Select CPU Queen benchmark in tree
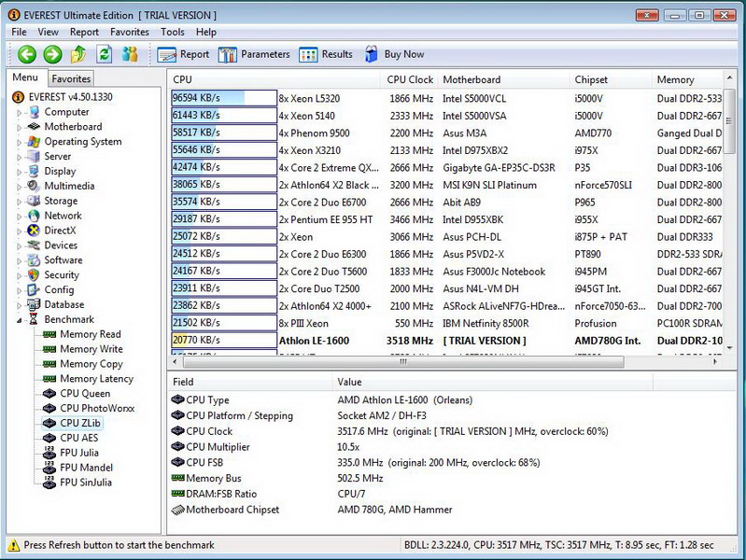Viewport: 746px width, 560px height. [x=85, y=394]
